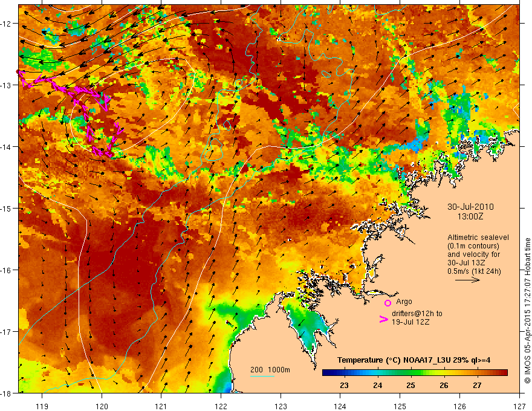This screenshot has width=532, height=411.
Task: Click longitude axis label 127
Action: coord(519,406)
